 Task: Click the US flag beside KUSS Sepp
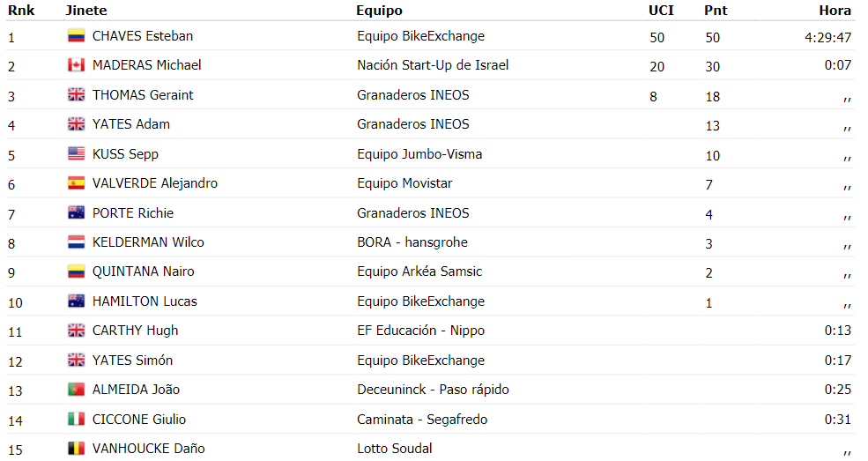(76, 154)
